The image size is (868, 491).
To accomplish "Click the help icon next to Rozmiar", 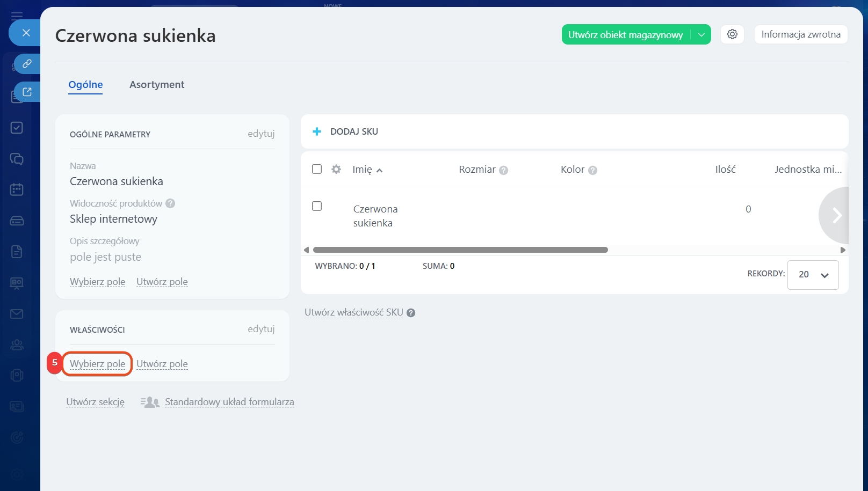I will click(x=503, y=170).
